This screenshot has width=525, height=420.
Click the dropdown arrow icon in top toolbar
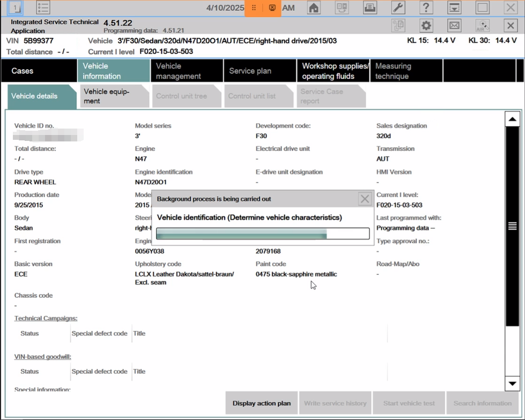tap(454, 8)
